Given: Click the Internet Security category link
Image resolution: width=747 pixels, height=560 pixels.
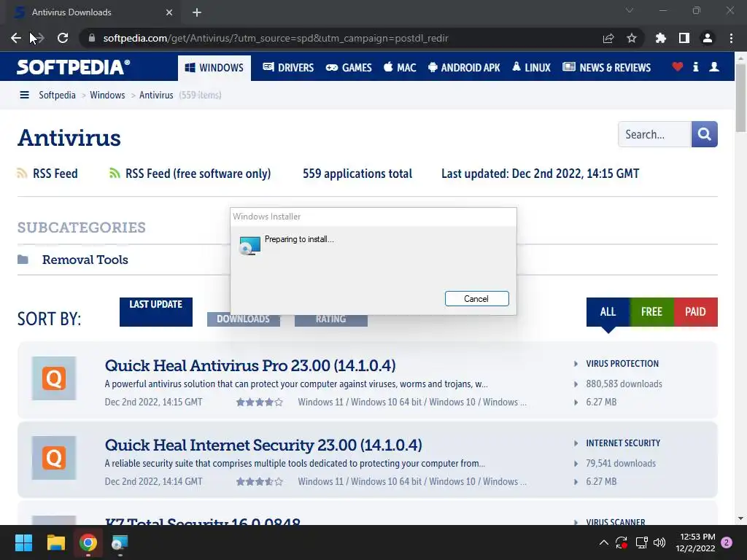Looking at the screenshot, I should coord(623,443).
